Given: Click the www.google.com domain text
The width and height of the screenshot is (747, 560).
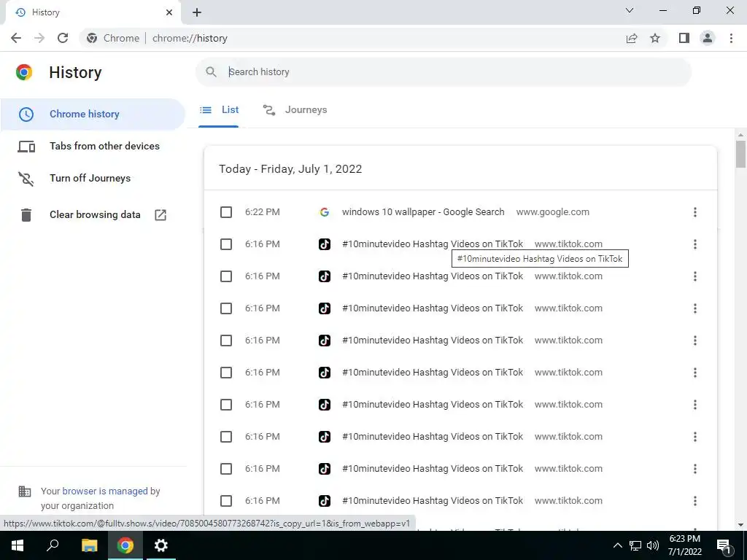Looking at the screenshot, I should pos(553,212).
